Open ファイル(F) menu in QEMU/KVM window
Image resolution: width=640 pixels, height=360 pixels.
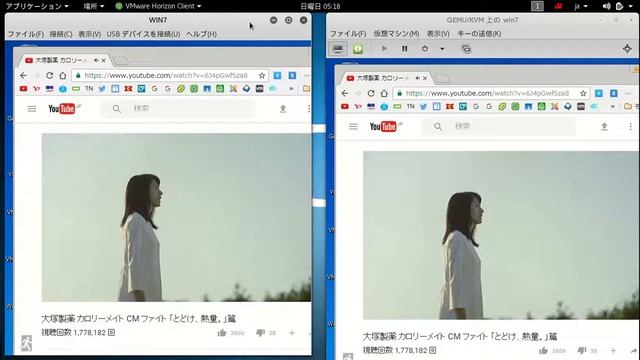347,33
